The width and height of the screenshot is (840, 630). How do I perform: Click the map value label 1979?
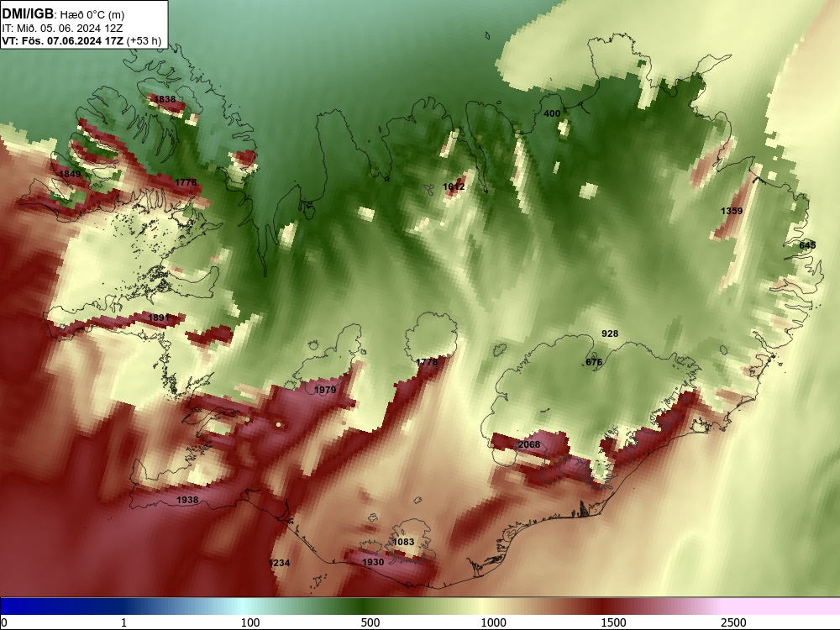click(x=324, y=390)
